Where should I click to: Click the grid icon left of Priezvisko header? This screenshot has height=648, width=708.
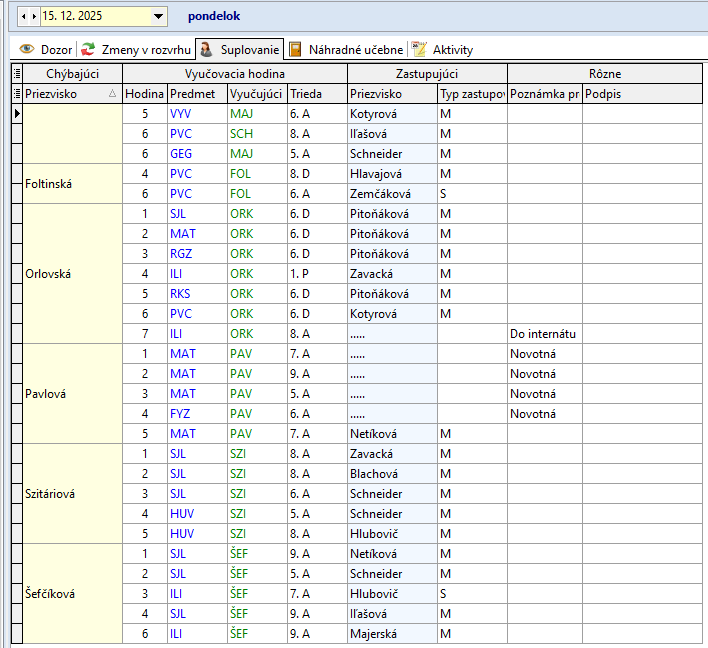click(16, 94)
